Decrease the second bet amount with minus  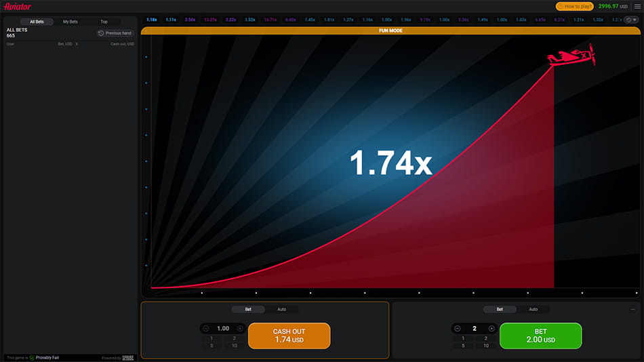[458, 328]
